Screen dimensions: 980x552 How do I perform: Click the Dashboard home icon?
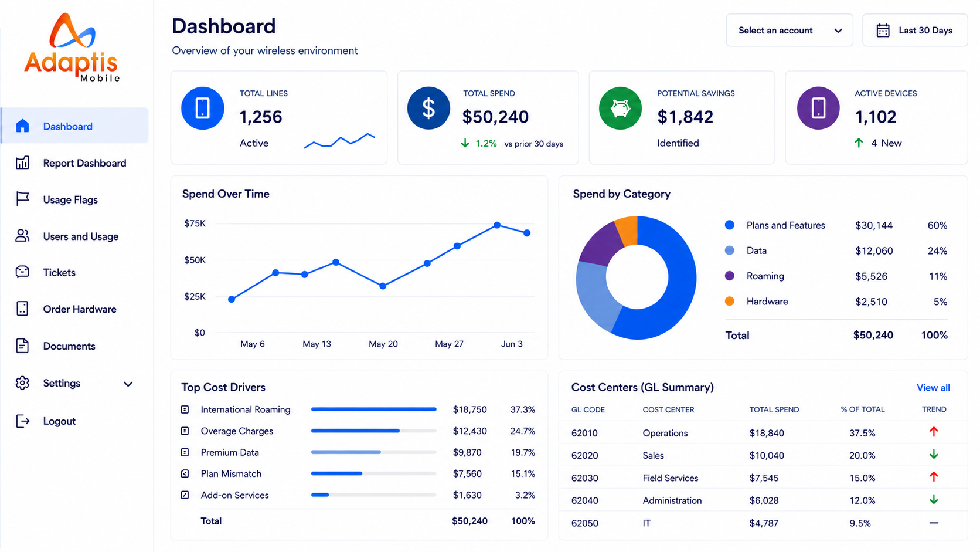22,126
